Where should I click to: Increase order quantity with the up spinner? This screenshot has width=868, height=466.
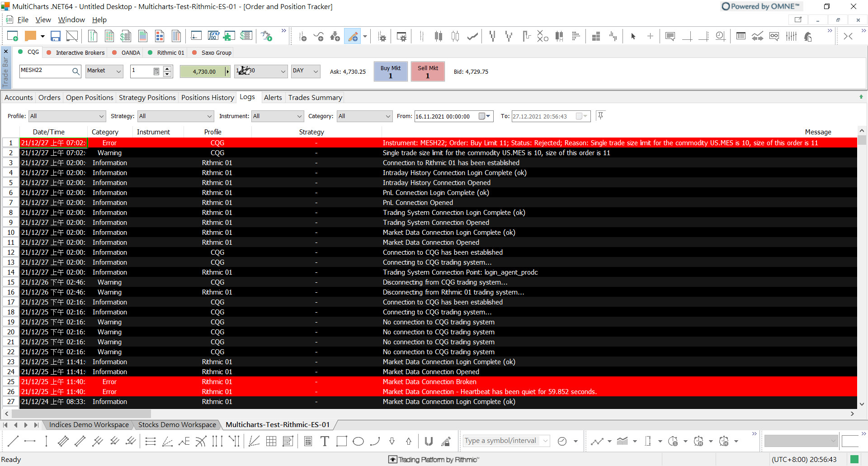pos(167,68)
